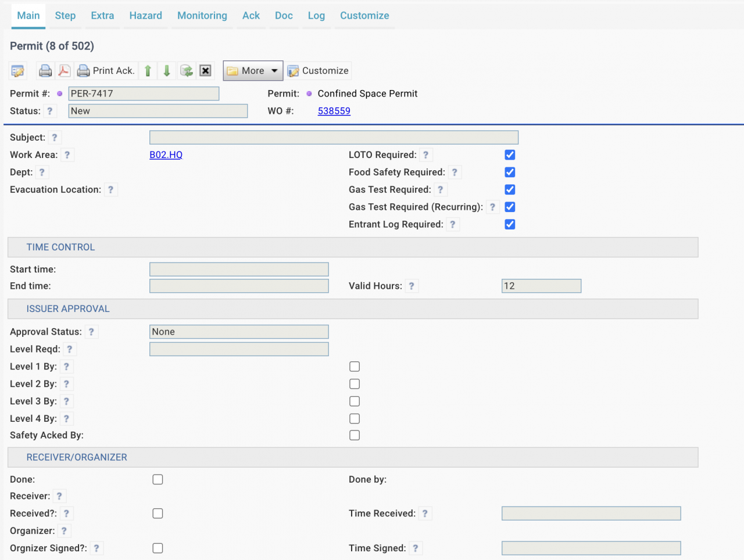The height and width of the screenshot is (560, 744).
Task: Uncheck Entrant Log Required checkbox
Action: [510, 224]
